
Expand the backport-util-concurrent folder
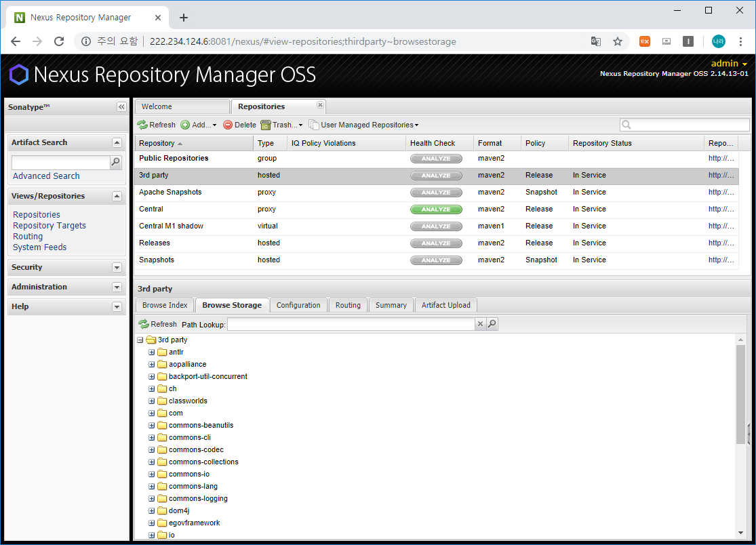click(151, 376)
